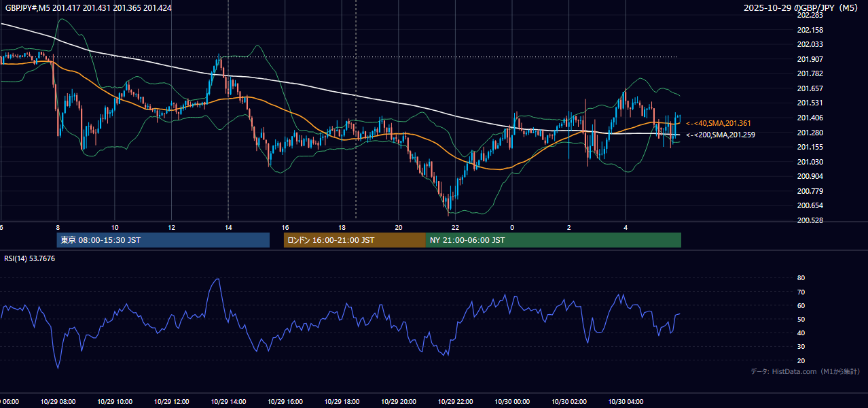Select the 東京 08:00-15:30 JST session bar
This screenshot has width=868, height=408.
click(163, 240)
